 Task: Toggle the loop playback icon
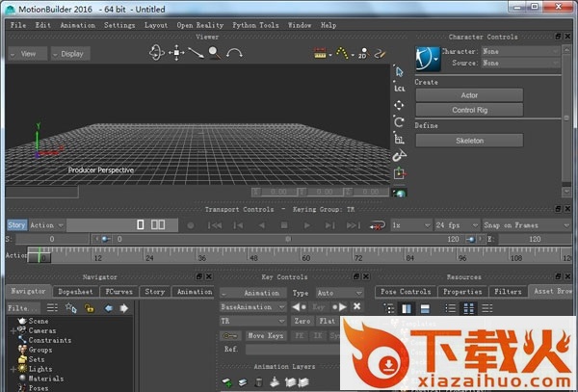pos(377,225)
